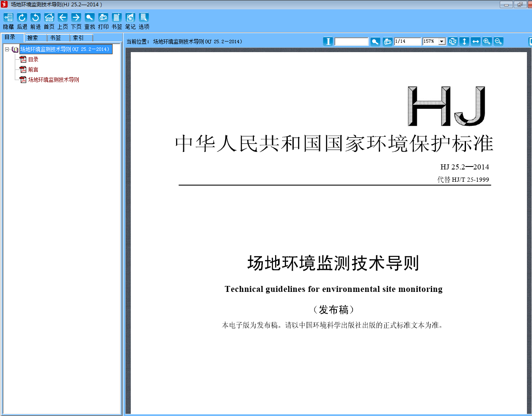Screen dimensions: 532x416
Task: Click the standard number 'HJ 25.2—2014' on the page
Action: click(465, 167)
